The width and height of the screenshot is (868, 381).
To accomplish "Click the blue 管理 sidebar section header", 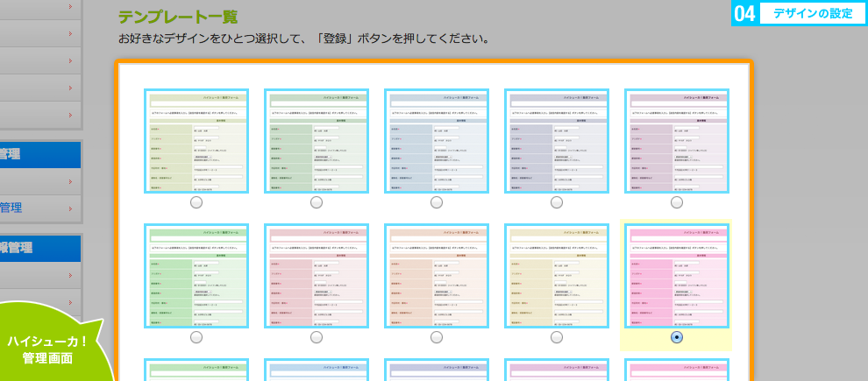I will [39, 155].
